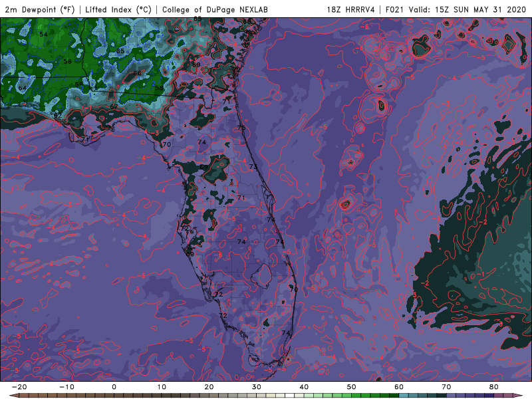Click the 'Valid: 15Z SUN MAY 31 2020' text
Image resolution: width=532 pixels, height=399 pixels.
[x=467, y=9]
